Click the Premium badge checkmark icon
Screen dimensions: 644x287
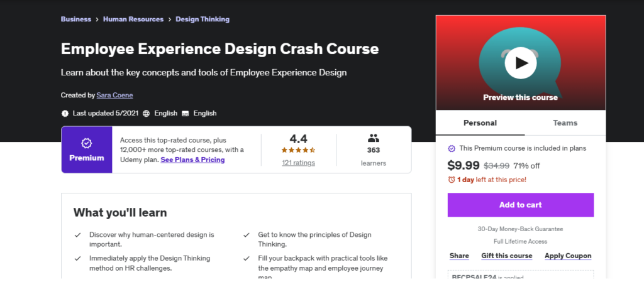tap(87, 143)
